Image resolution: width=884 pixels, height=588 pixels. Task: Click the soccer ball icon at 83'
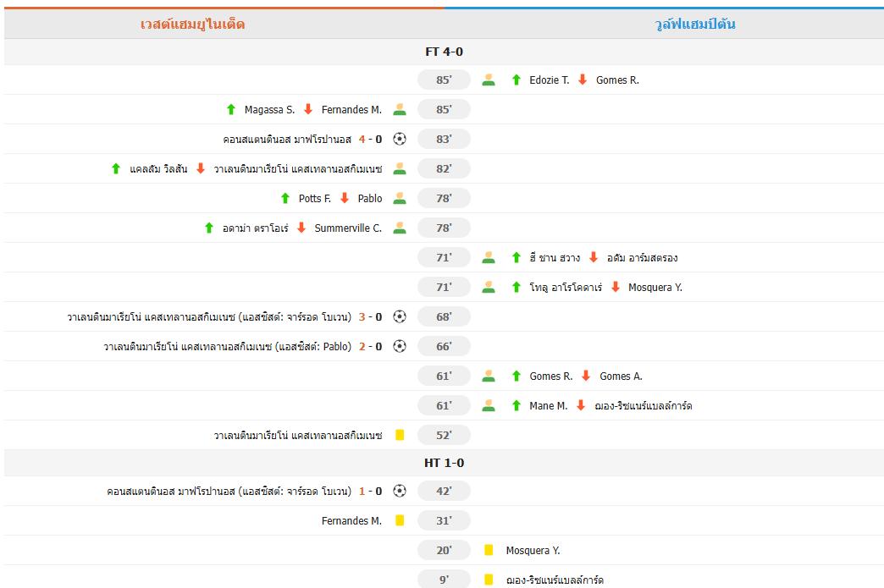pos(400,139)
